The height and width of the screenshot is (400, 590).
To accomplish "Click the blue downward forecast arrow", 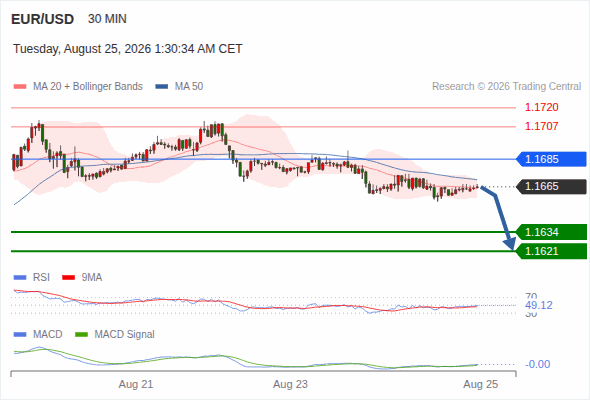I will point(499,217).
